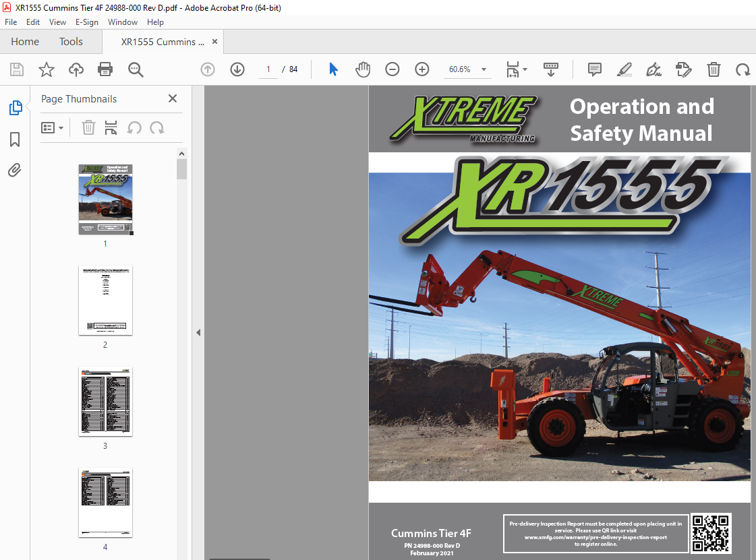Click the QR code on the page
The width and height of the screenshot is (756, 560).
coord(711,533)
